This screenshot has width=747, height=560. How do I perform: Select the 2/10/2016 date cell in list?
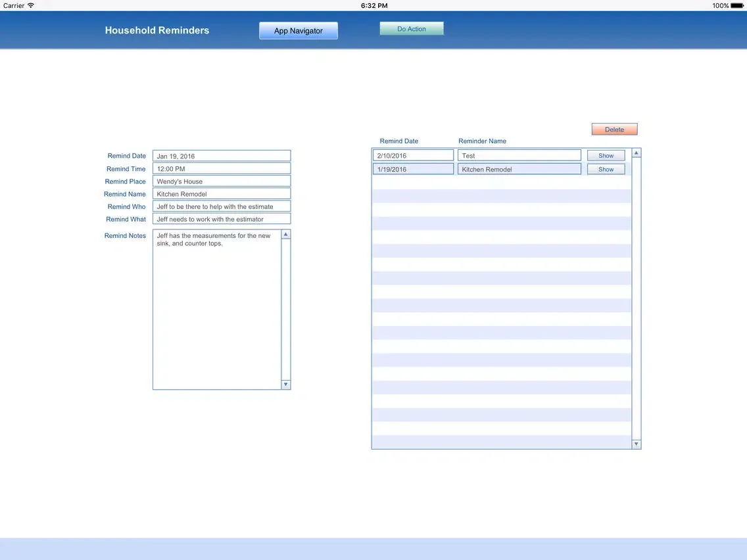(413, 156)
